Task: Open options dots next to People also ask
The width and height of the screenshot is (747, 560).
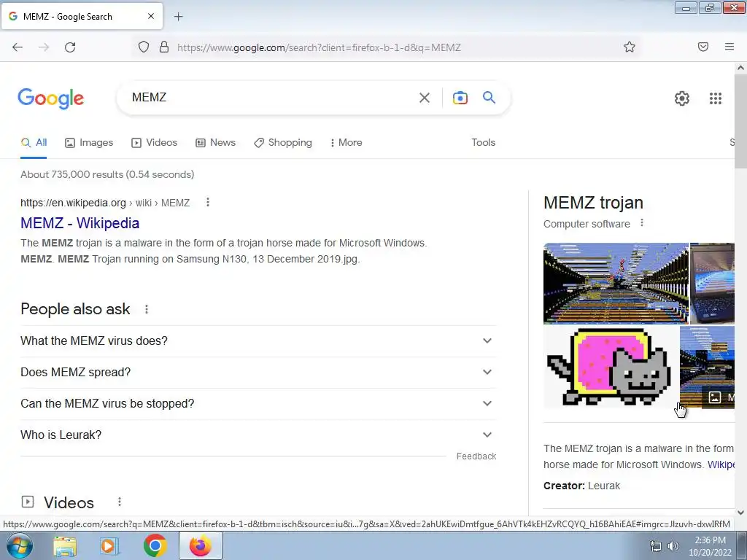Action: click(x=147, y=309)
